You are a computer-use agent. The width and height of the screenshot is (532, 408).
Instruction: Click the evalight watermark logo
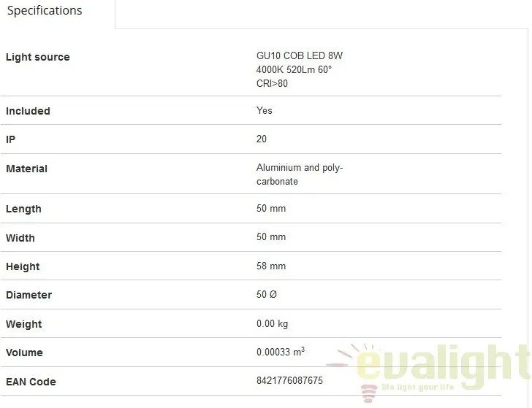[x=428, y=371]
